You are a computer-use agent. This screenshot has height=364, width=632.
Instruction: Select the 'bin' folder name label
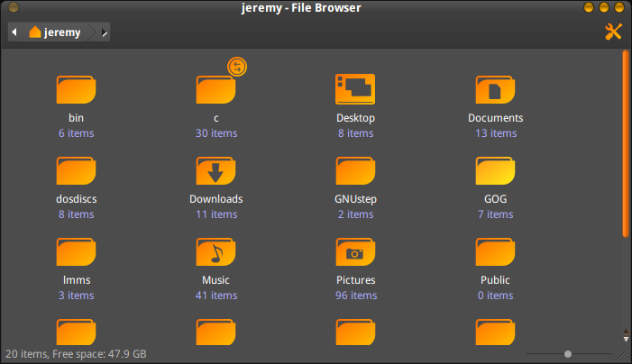click(x=76, y=118)
